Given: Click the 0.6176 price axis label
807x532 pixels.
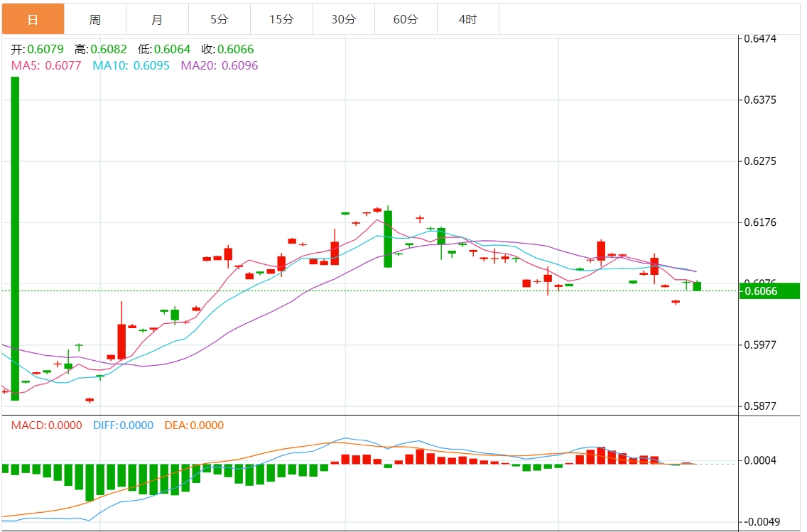Looking at the screenshot, I should [761, 222].
